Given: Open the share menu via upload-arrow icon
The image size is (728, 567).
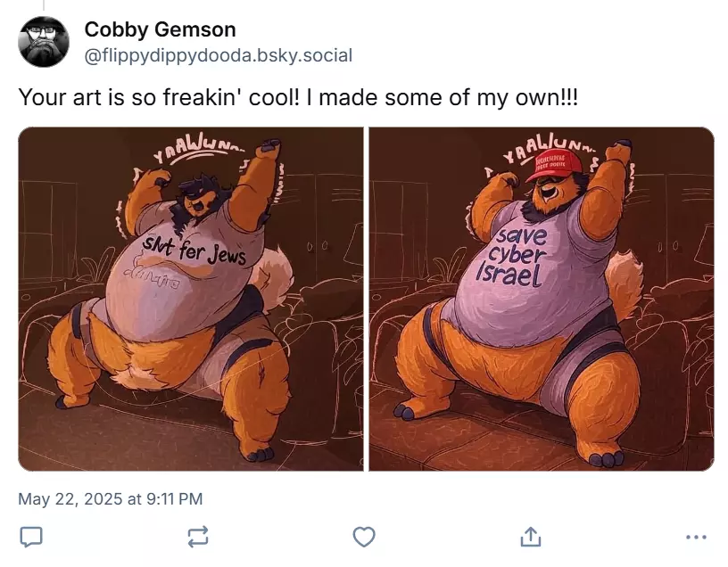Looking at the screenshot, I should tap(530, 537).
